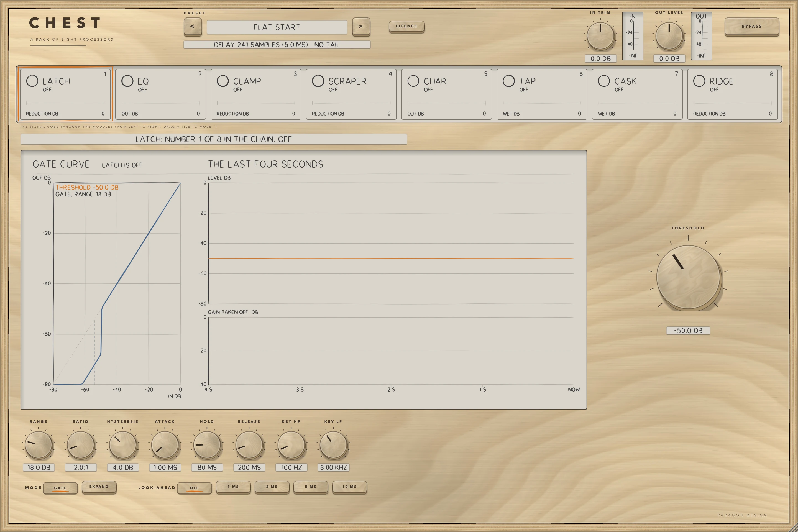The height and width of the screenshot is (532, 798).
Task: Click the 100 HZ key HP value
Action: point(291,467)
